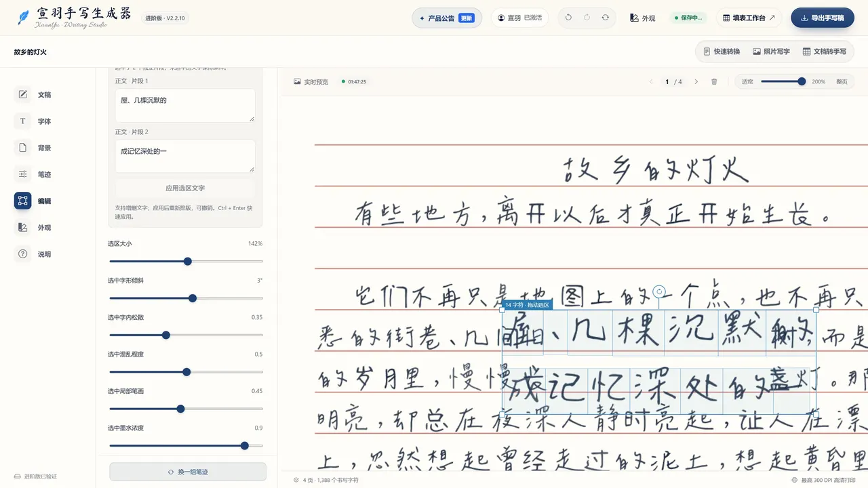The image size is (868, 488).
Task: Click the 应用选区文字 button
Action: (185, 188)
